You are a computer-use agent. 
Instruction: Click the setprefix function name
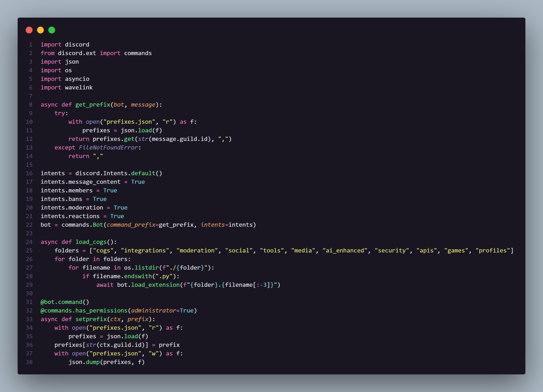pos(91,319)
